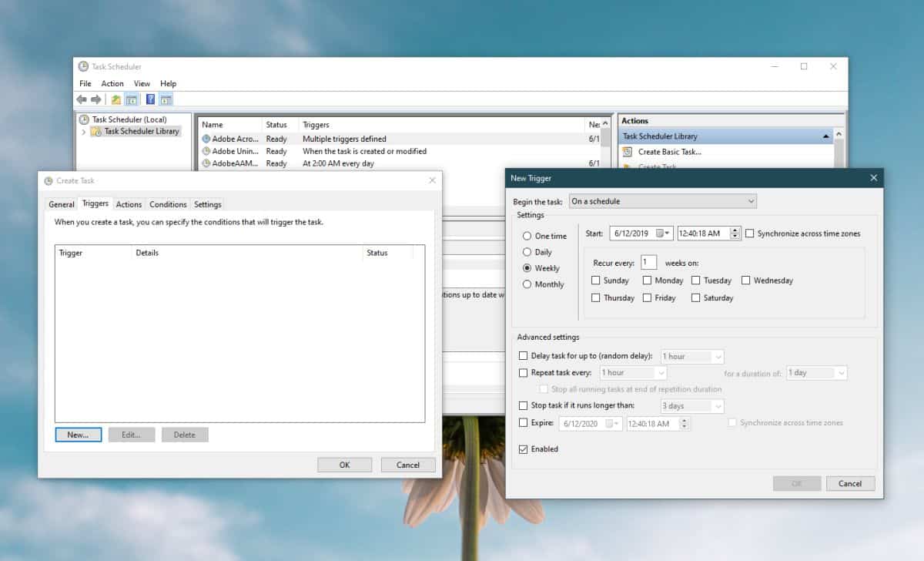Screen dimensions: 924x561
Task: Click the Create Basic Task icon in Actions pane
Action: click(x=628, y=152)
